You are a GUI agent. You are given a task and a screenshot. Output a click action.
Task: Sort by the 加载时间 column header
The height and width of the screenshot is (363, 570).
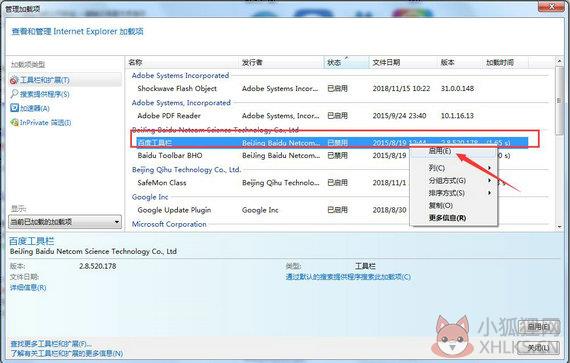pos(506,62)
